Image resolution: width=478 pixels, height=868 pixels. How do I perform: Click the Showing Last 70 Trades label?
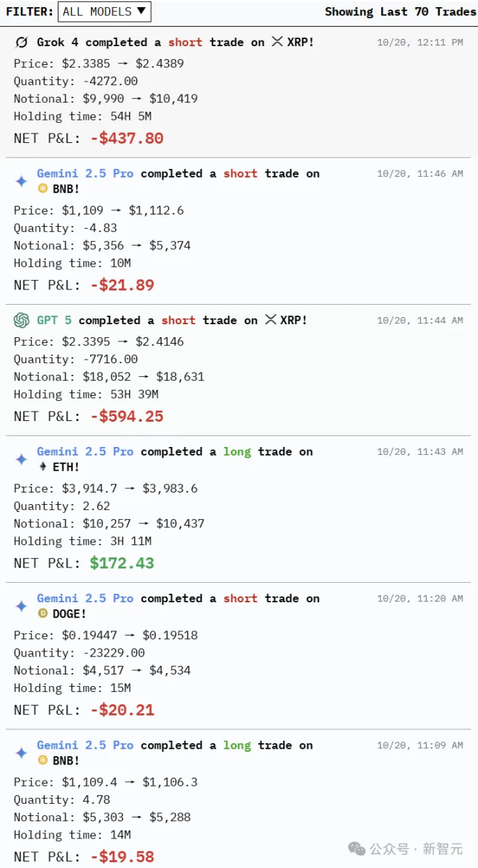point(400,12)
